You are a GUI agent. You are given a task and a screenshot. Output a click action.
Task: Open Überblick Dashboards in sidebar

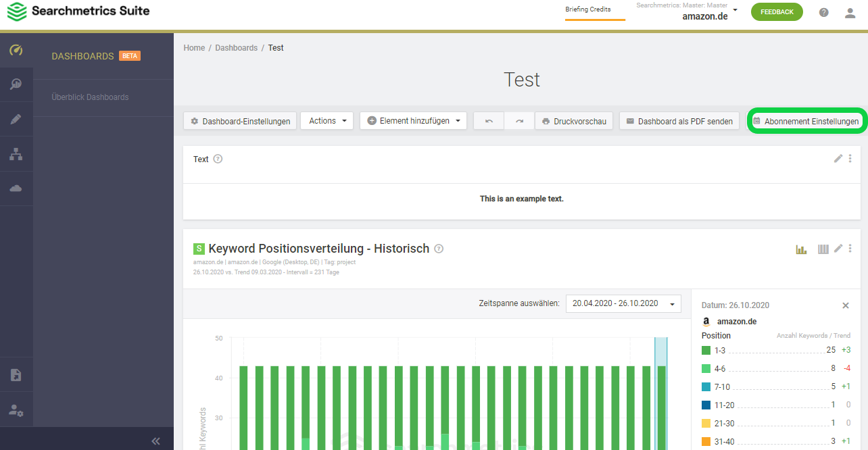click(x=90, y=97)
